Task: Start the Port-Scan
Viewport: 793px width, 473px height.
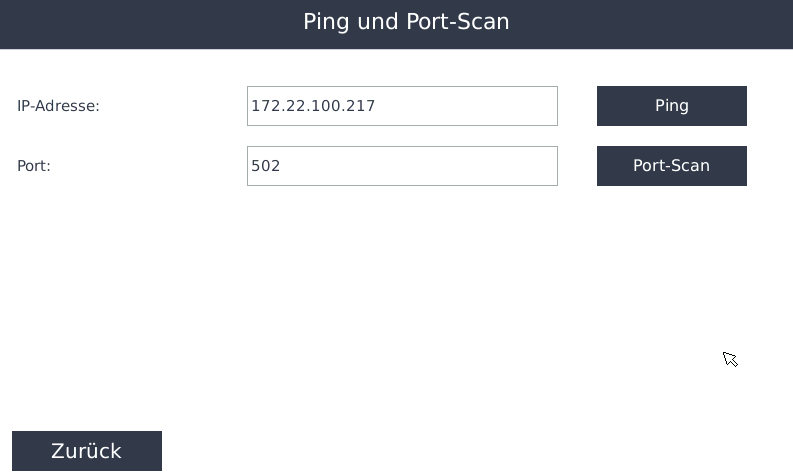Action: click(671, 166)
